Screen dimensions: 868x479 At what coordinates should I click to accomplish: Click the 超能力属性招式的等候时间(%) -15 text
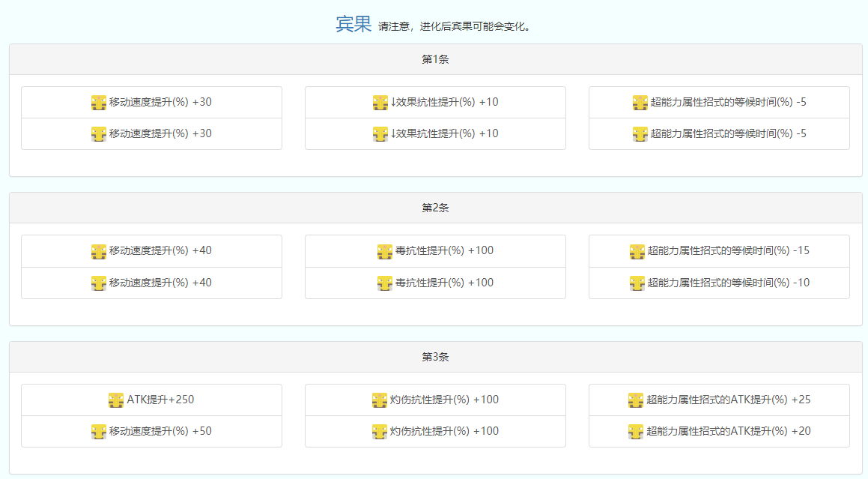coord(728,250)
